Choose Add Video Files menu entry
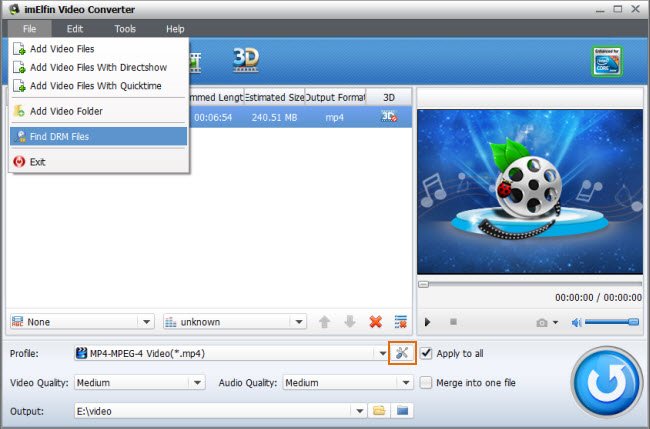Viewport: 650px width, 429px height. click(x=99, y=48)
